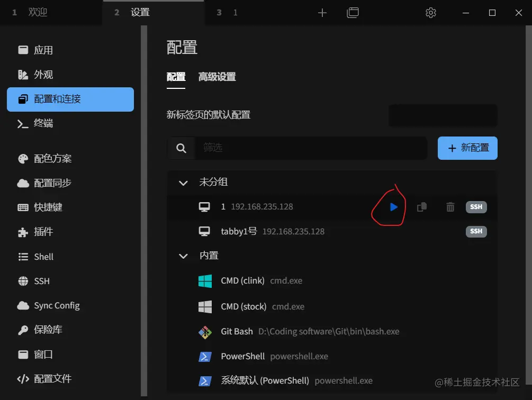
Task: Click SSH badge on tabby1号 row
Action: [x=476, y=231]
